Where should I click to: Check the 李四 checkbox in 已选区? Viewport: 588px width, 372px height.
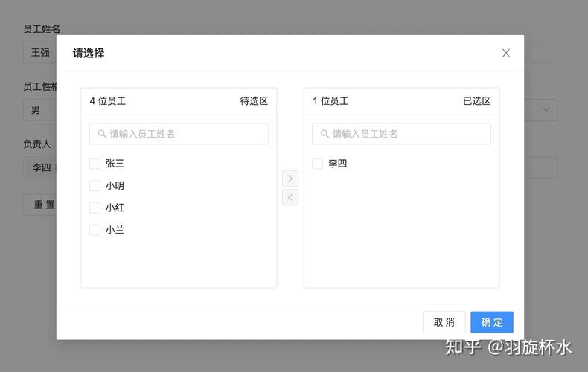coord(317,164)
